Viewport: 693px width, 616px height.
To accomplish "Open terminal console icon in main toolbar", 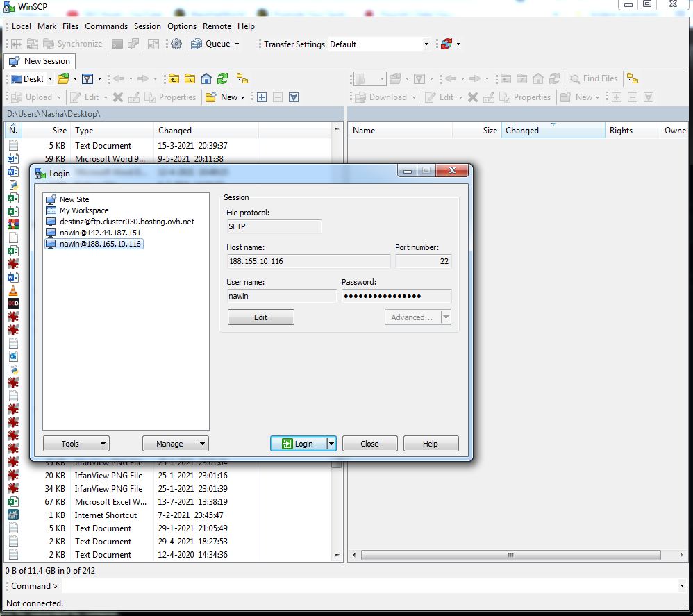I will point(117,44).
